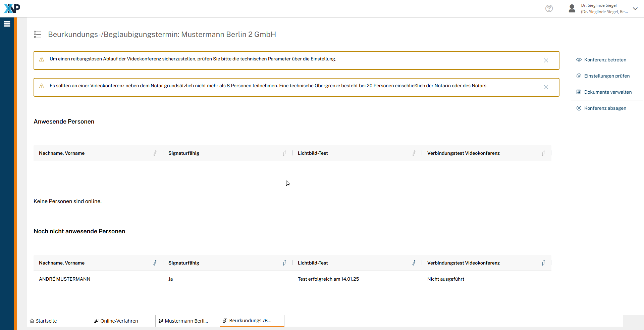Click the page title Beurkundungs-/Beglaubigungstermin
Screen dimensions: 644x330
(x=162, y=34)
